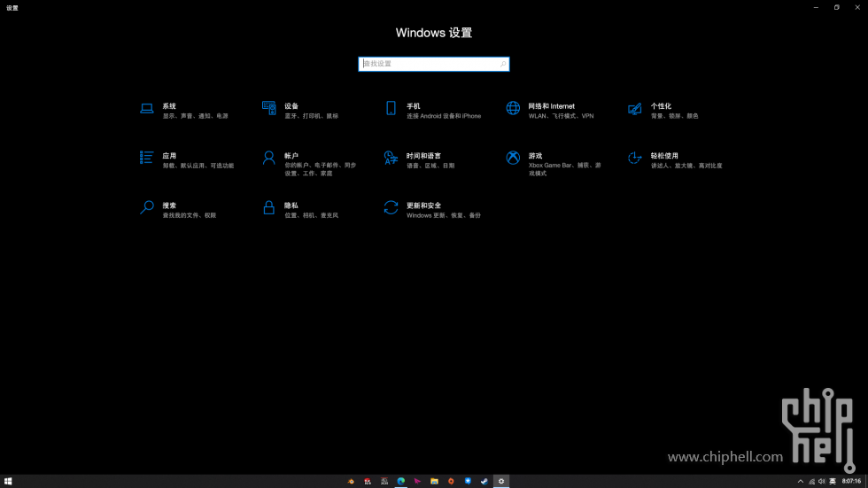Click the show desktop strip at the taskbar edge

pyautogui.click(x=866, y=482)
